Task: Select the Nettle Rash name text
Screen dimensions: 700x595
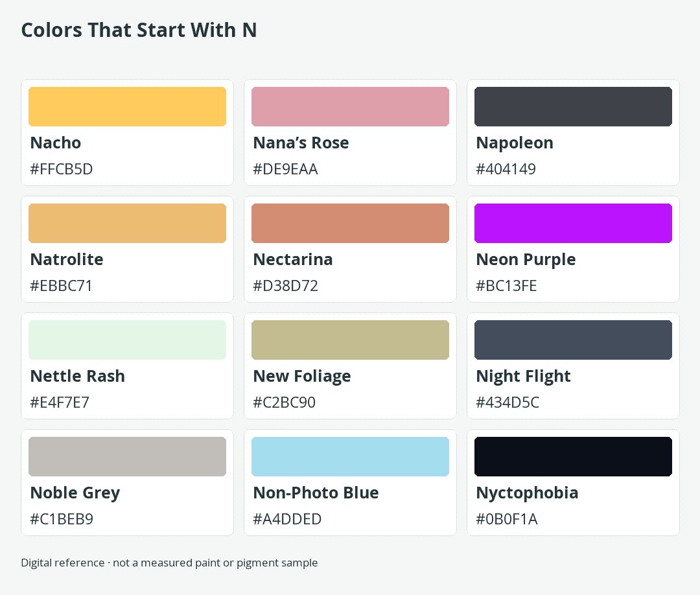Action: click(x=78, y=376)
